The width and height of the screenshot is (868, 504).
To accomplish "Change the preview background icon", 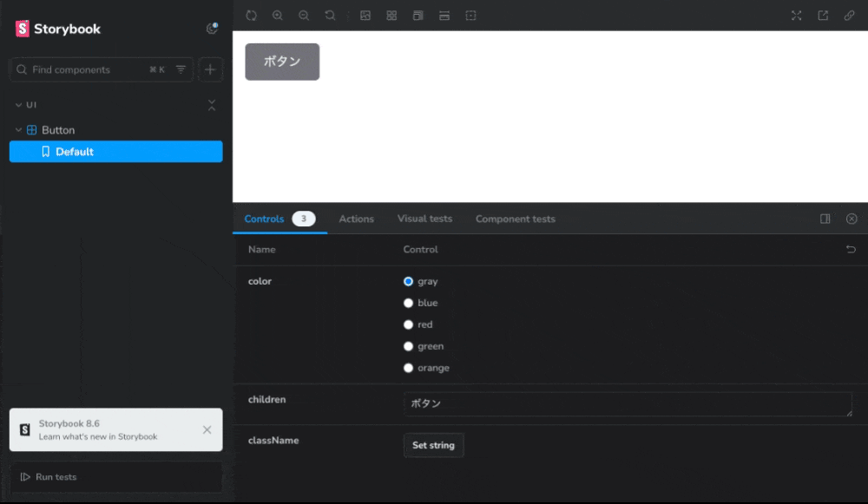I will click(365, 16).
